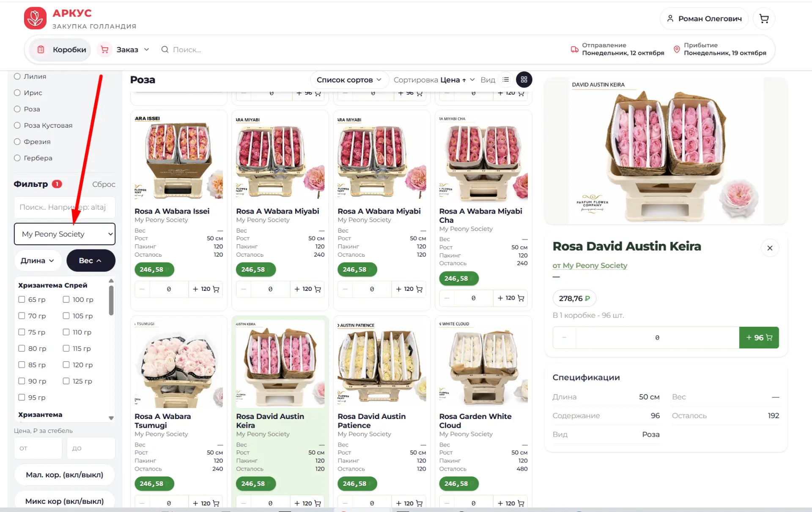This screenshot has width=812, height=512.
Task: Click the price до input field
Action: 91,448
